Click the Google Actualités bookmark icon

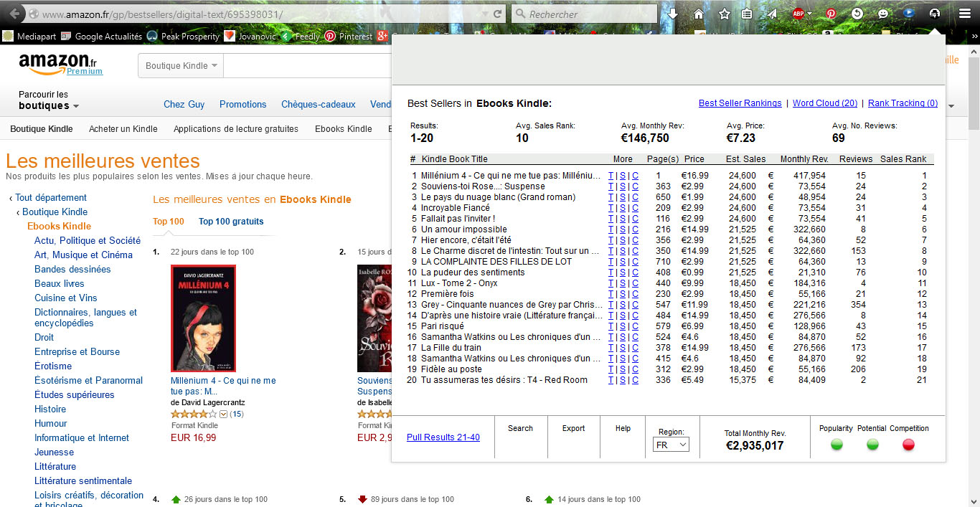tap(66, 36)
